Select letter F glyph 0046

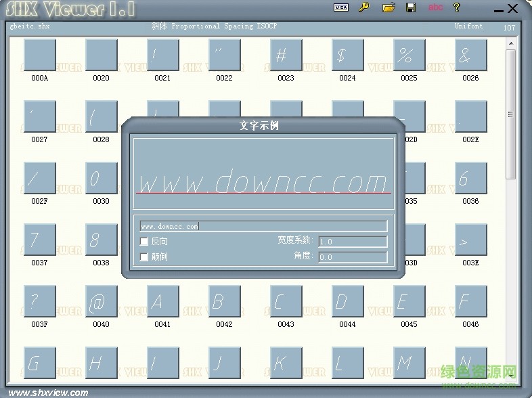tap(470, 301)
